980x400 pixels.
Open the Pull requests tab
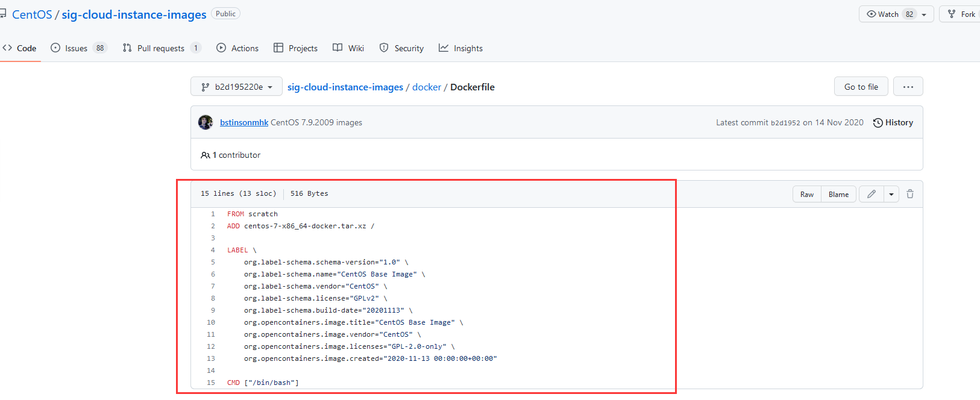pos(162,48)
